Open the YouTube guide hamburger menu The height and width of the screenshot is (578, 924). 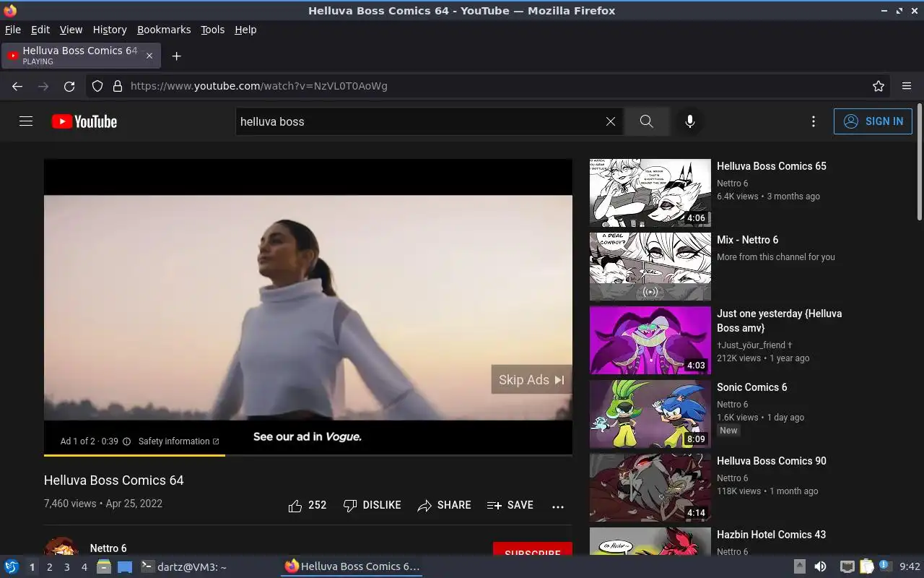pos(26,121)
